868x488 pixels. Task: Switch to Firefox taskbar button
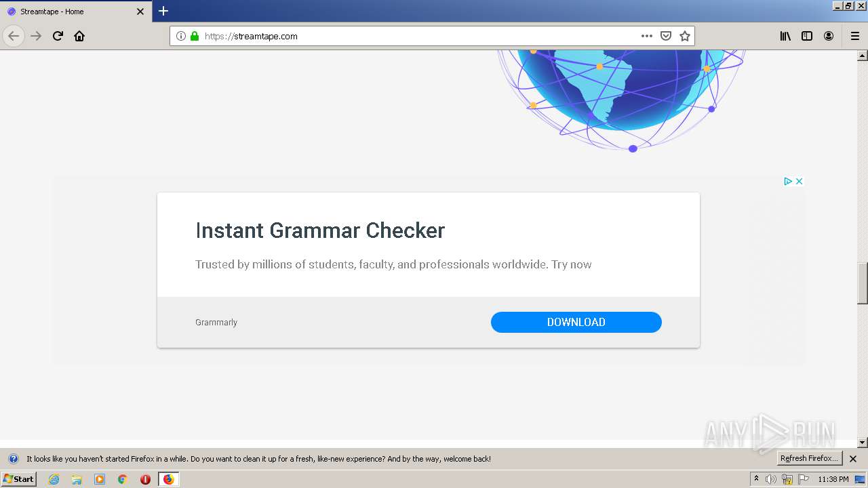(168, 479)
